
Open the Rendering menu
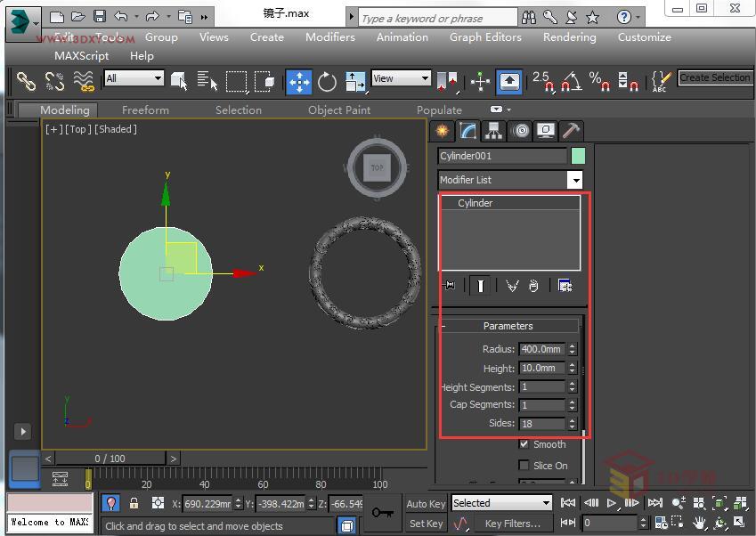tap(568, 37)
